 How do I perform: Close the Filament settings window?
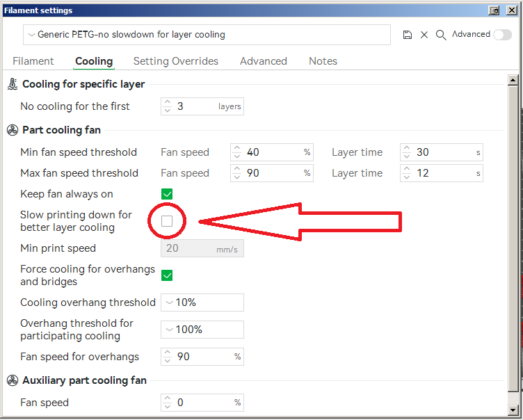pyautogui.click(x=512, y=10)
